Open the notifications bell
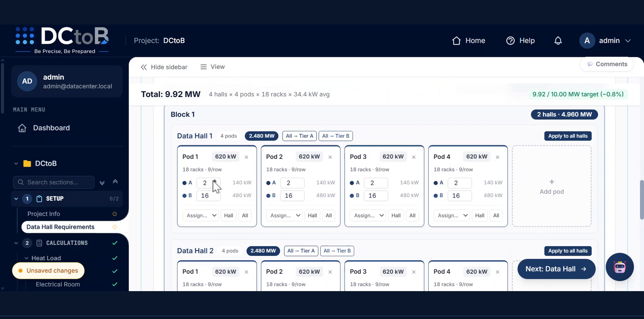 [x=558, y=41]
